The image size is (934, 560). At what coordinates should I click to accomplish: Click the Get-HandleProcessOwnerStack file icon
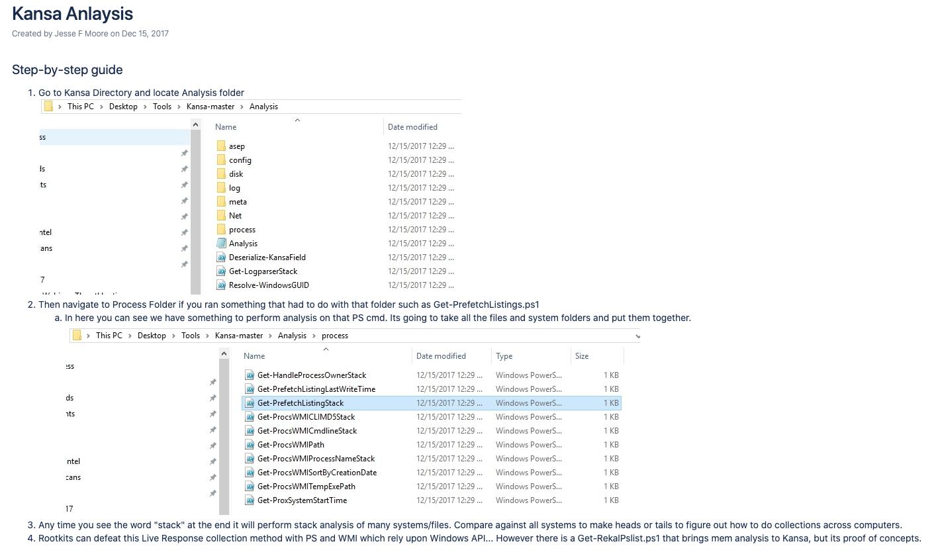point(250,375)
